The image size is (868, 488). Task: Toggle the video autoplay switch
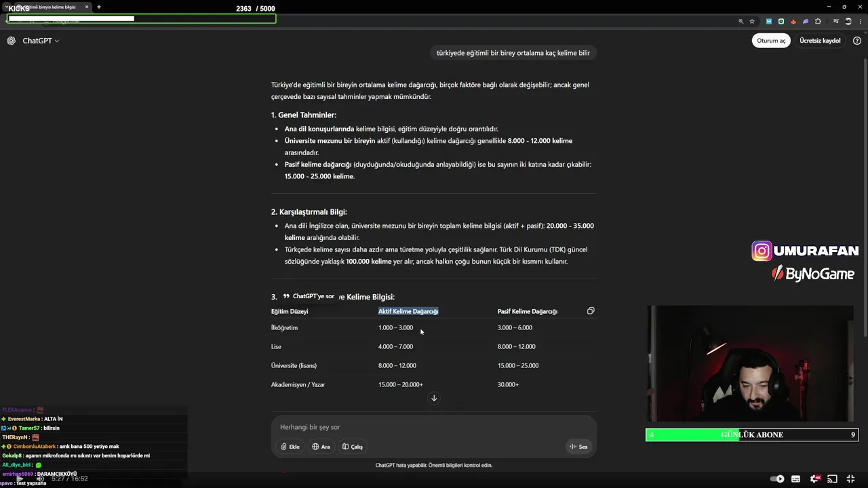[x=777, y=479]
